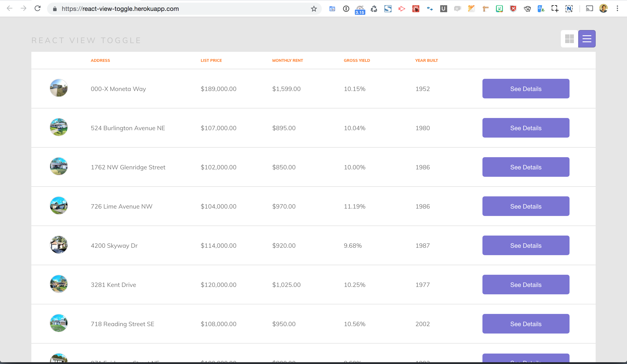See Details for 726 Lime Avenue NW
Viewport: 627px width, 364px height.
click(x=526, y=206)
